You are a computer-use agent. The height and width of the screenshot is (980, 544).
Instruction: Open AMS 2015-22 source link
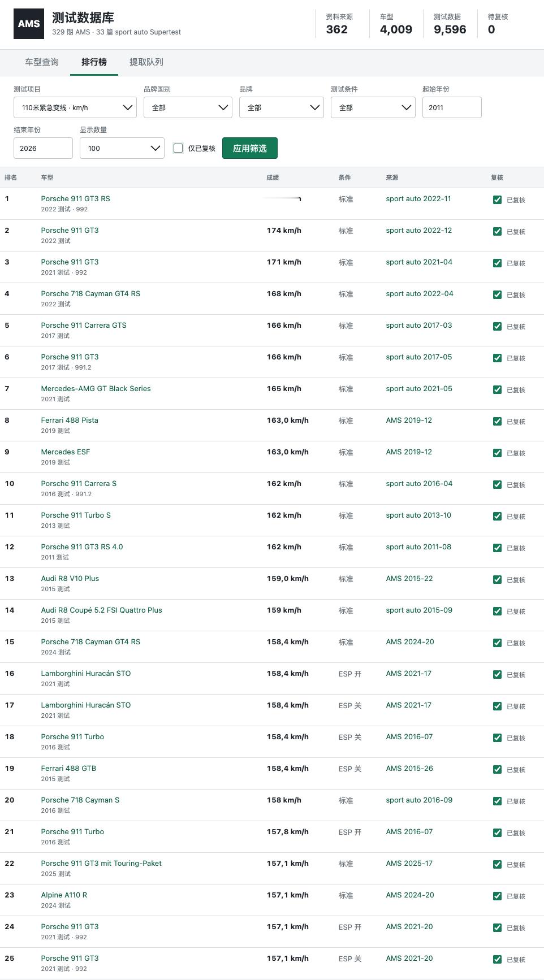coord(409,579)
